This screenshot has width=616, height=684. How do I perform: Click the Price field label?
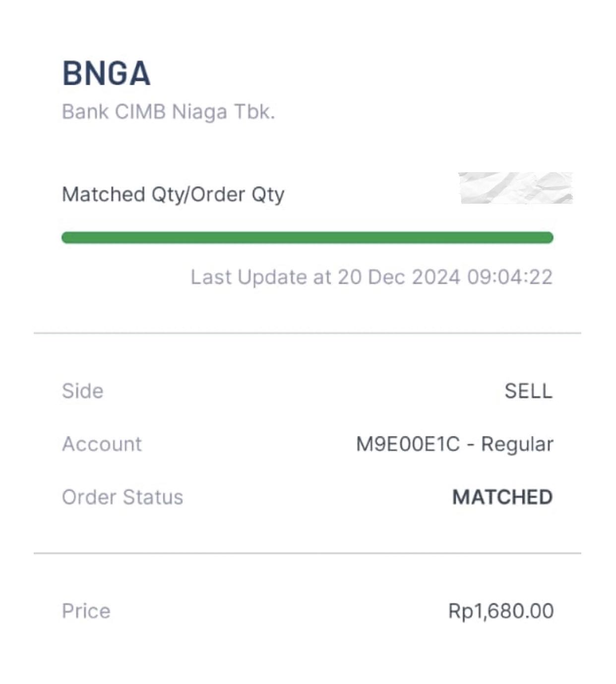[86, 611]
